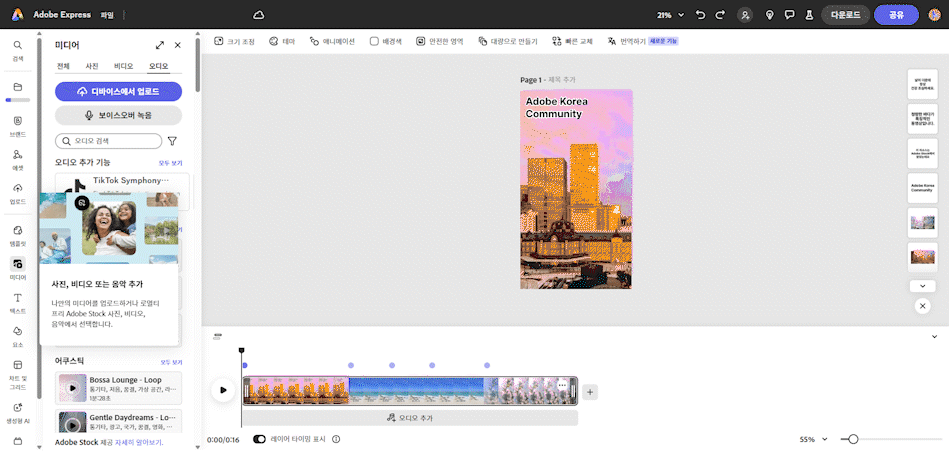
Task: Click the timeline zoom slider handle
Action: (x=853, y=439)
